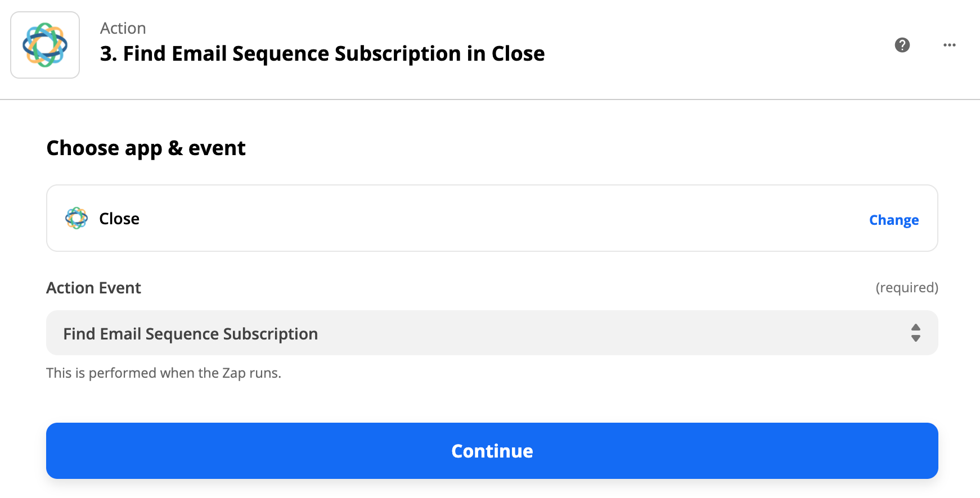980x498 pixels.
Task: Click the (required) indicator text
Action: [906, 288]
